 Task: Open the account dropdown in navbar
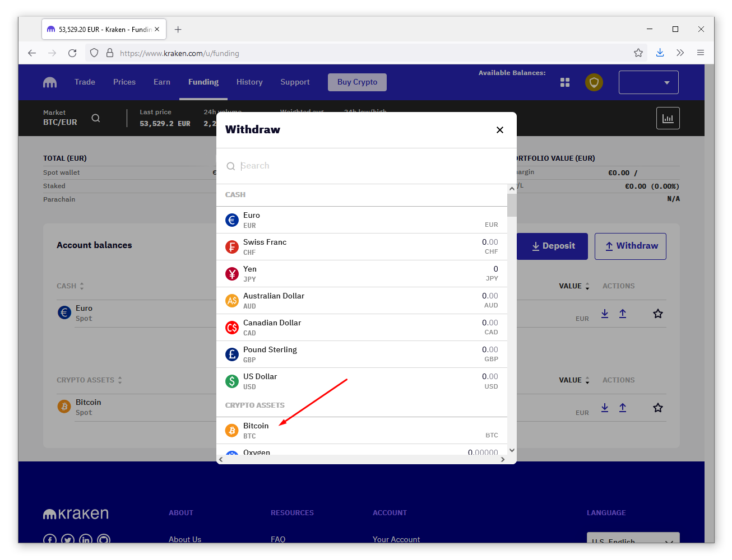point(648,82)
